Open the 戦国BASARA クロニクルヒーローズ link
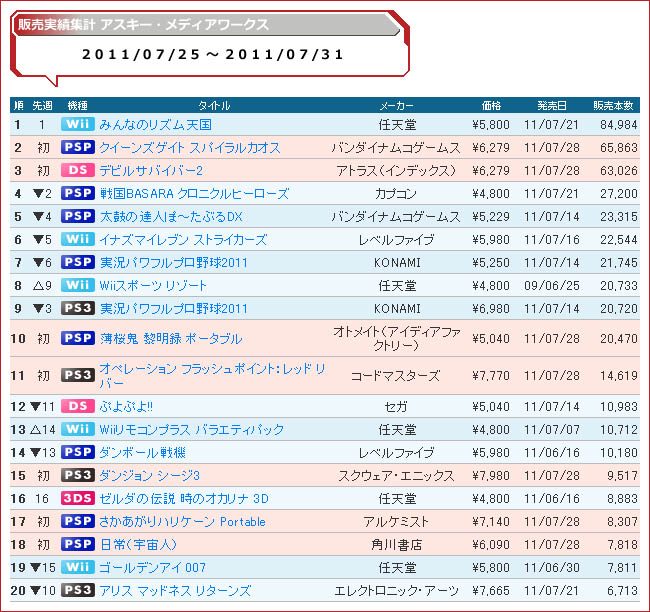Screen dimensions: 650x612 [194, 194]
